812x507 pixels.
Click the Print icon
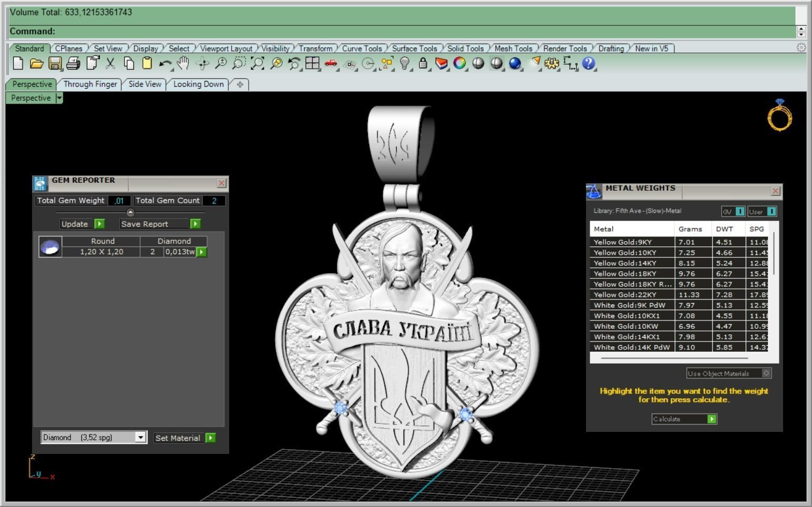pos(73,64)
